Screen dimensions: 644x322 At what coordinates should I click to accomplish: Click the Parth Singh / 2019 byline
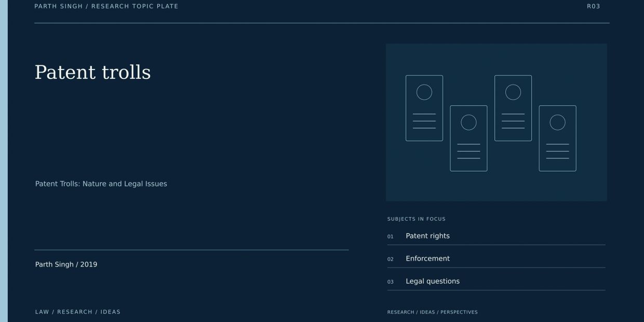coord(66,264)
